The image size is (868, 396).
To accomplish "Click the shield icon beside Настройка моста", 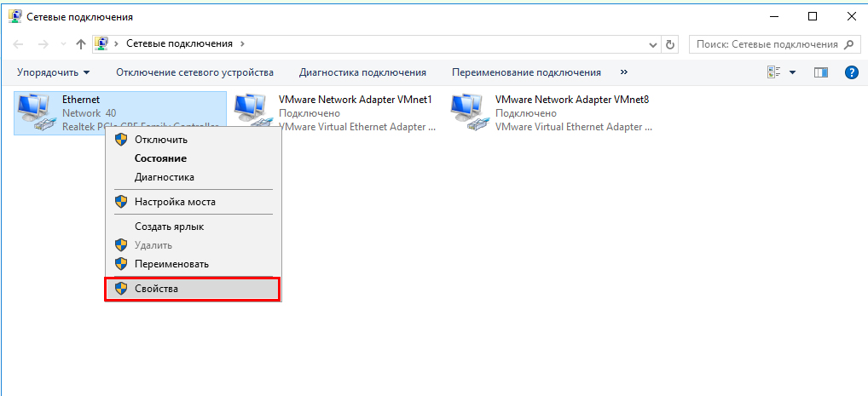I will (121, 202).
